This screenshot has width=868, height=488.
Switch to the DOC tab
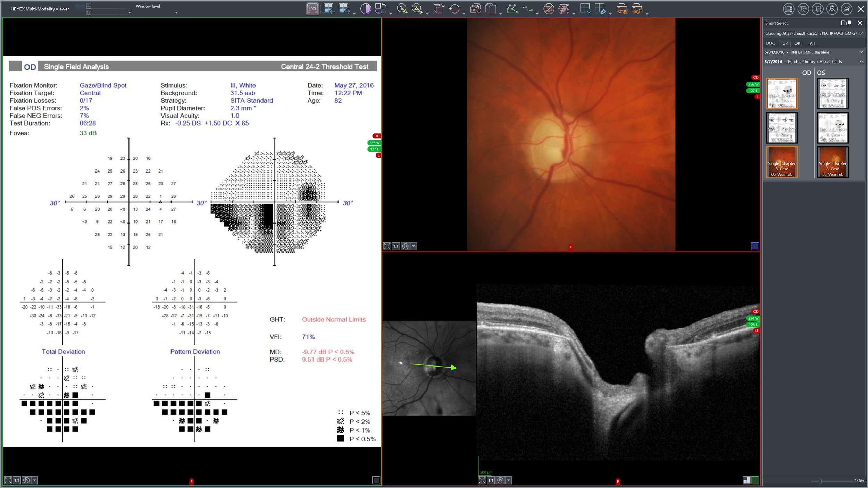coord(770,43)
